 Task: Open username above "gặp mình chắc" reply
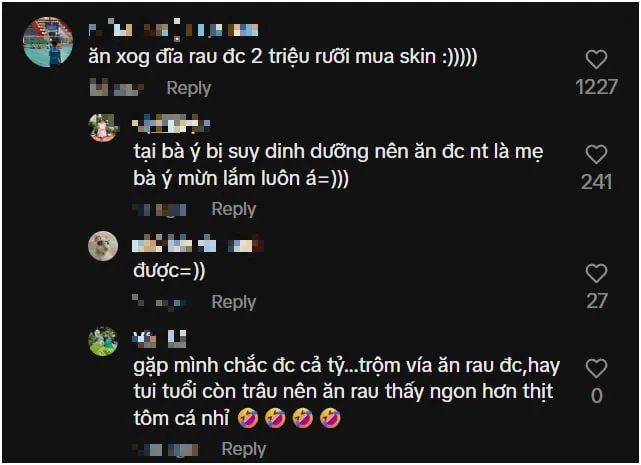pos(159,339)
